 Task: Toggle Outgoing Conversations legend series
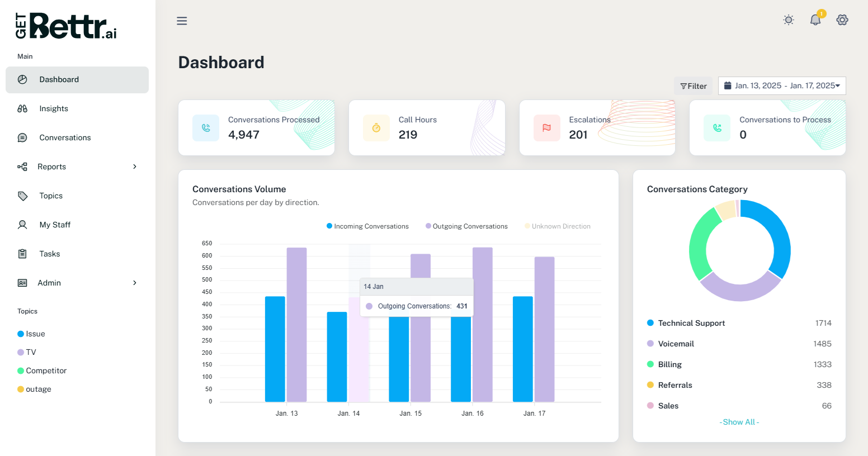(x=466, y=226)
